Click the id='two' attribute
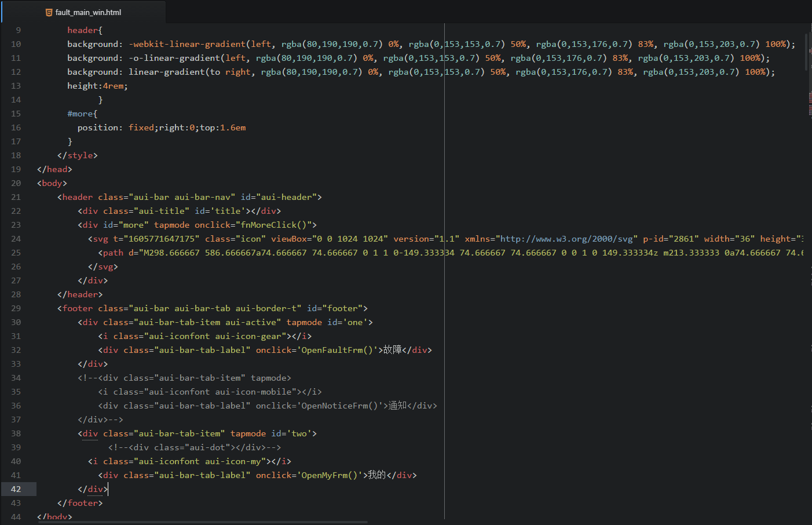 click(291, 433)
